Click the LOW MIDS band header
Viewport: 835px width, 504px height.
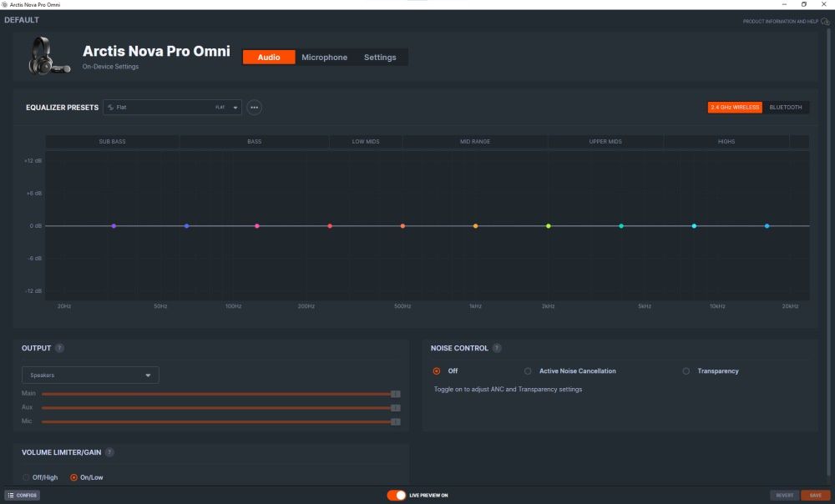click(x=366, y=142)
